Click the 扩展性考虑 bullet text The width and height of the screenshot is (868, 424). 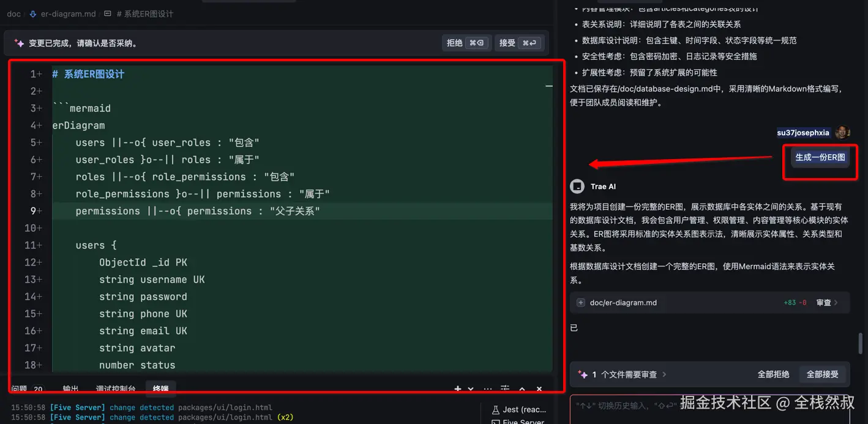tap(649, 72)
